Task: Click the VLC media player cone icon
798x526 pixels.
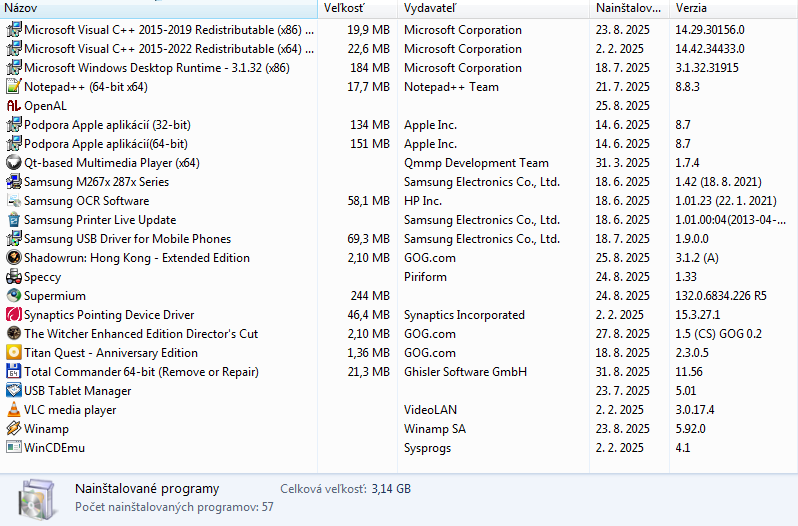Action: 14,410
